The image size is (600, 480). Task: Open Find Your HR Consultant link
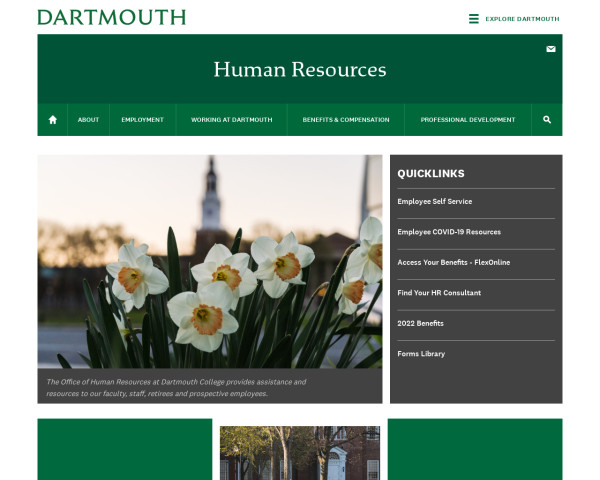tap(439, 293)
